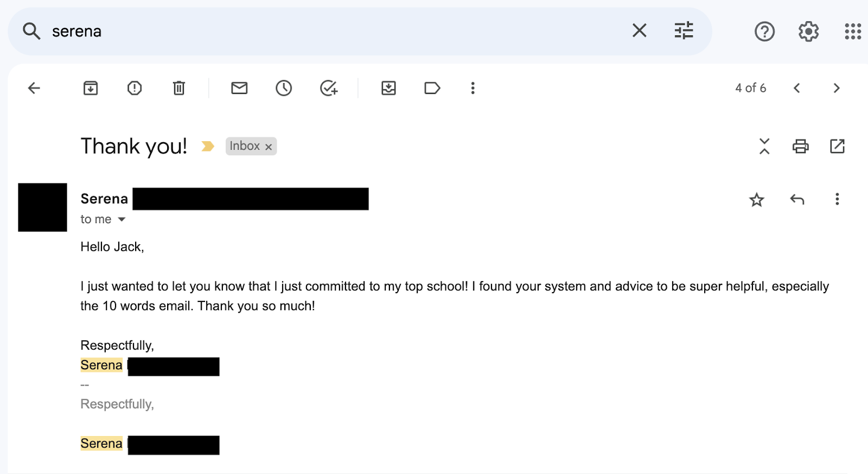Snooze this conversation
868x474 pixels.
284,88
